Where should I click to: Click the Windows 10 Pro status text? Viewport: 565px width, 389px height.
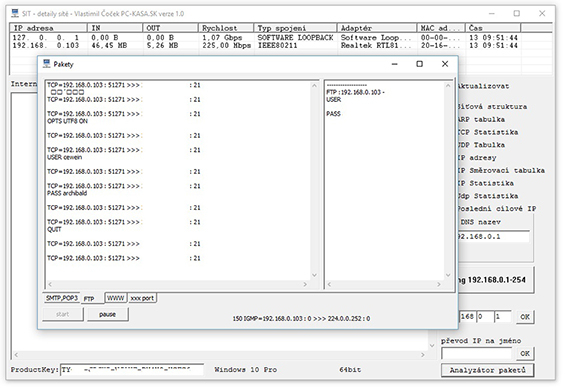pyautogui.click(x=246, y=370)
